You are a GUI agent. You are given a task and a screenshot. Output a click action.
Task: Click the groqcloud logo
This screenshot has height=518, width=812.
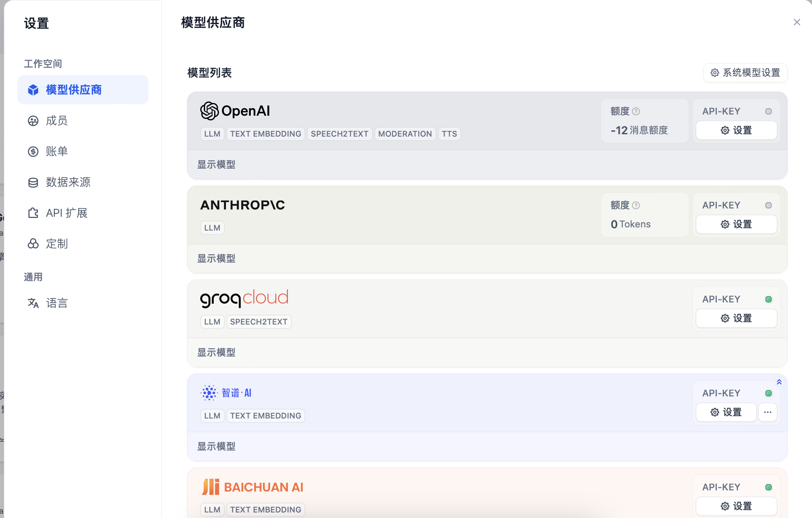[x=244, y=298]
